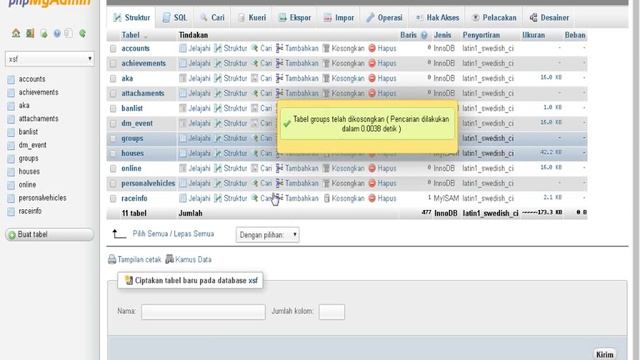The height and width of the screenshot is (360, 640).
Task: Open the Ekspor tab
Action: click(295, 18)
